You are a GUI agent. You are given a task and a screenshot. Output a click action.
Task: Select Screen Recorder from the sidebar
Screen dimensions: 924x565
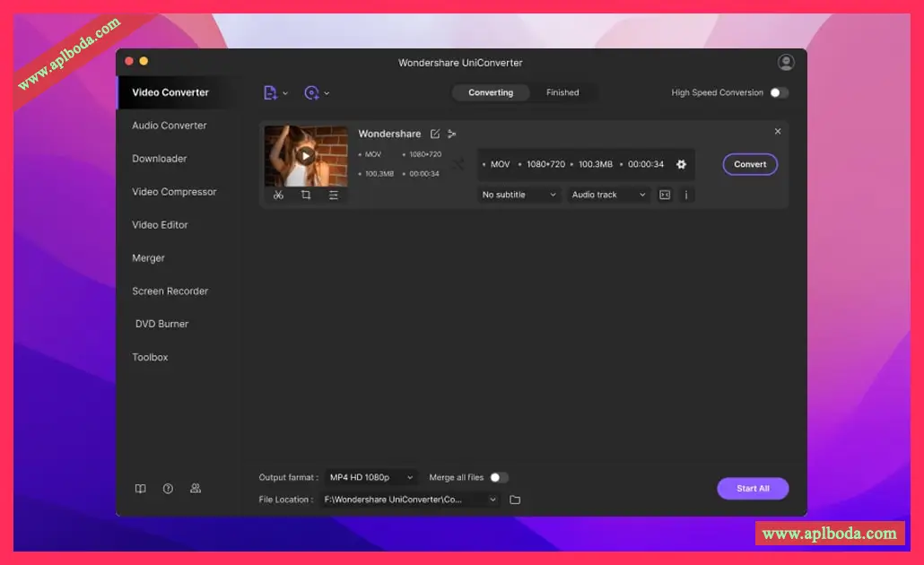pos(170,291)
